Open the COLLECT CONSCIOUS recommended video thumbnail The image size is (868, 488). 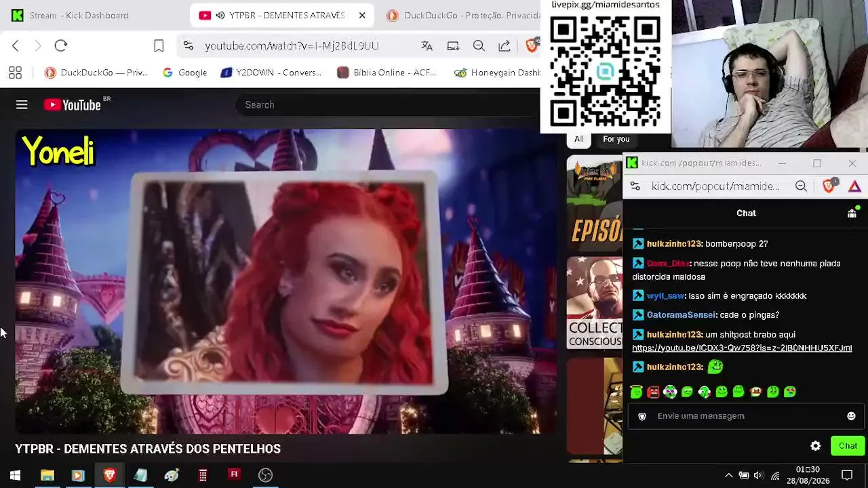click(x=595, y=302)
